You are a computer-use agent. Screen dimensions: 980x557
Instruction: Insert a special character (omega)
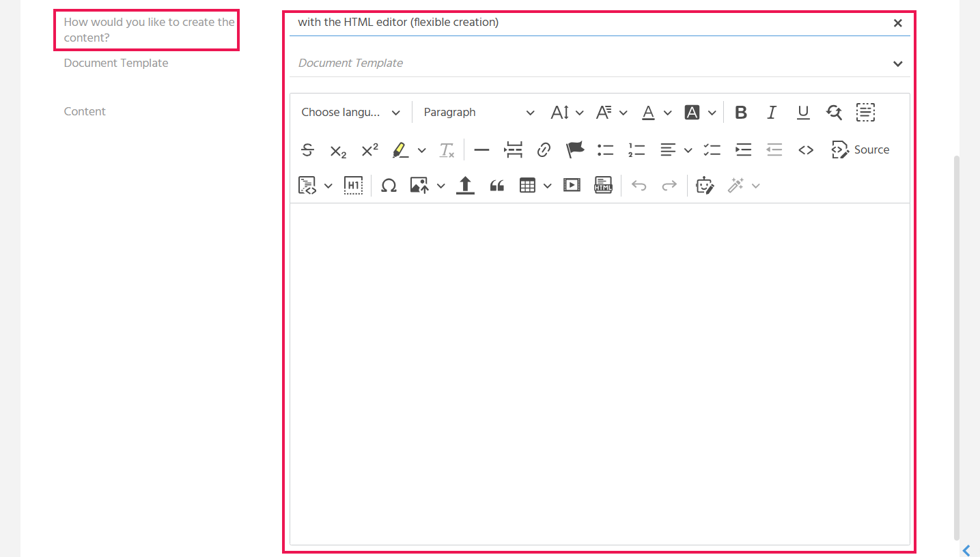389,186
